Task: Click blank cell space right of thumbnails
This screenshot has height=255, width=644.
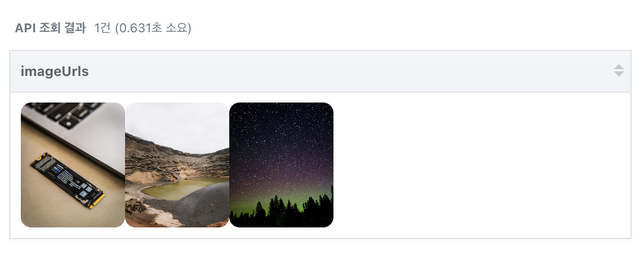Action: click(479, 165)
